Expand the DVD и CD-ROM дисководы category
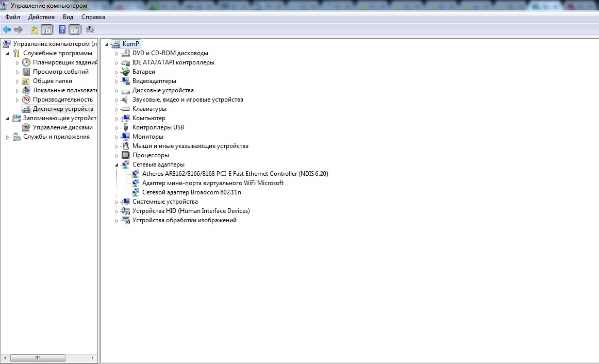 point(117,54)
